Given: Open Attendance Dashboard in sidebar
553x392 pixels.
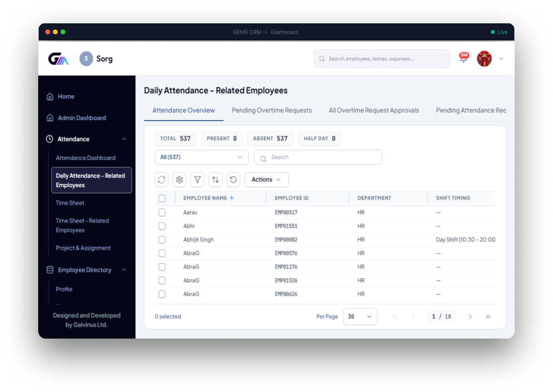Looking at the screenshot, I should (86, 158).
